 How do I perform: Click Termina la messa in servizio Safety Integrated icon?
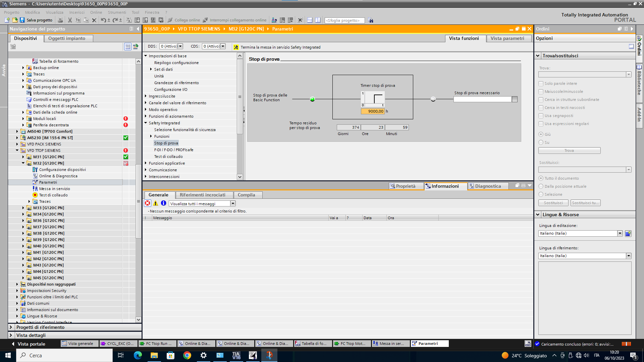point(236,47)
